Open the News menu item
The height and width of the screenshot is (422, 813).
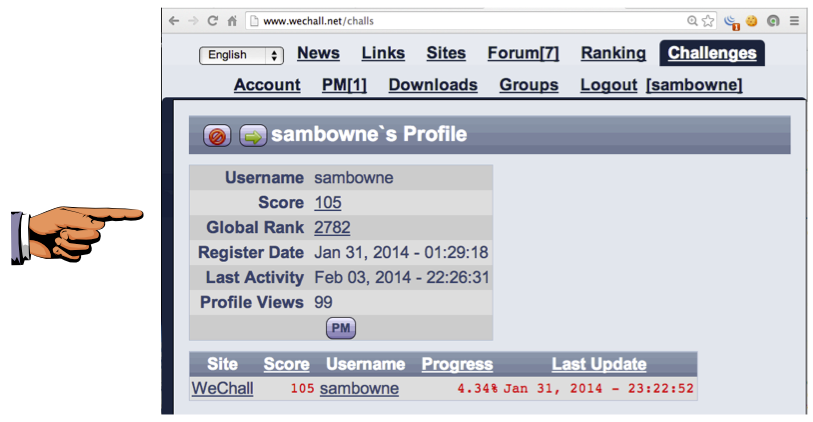coord(318,53)
